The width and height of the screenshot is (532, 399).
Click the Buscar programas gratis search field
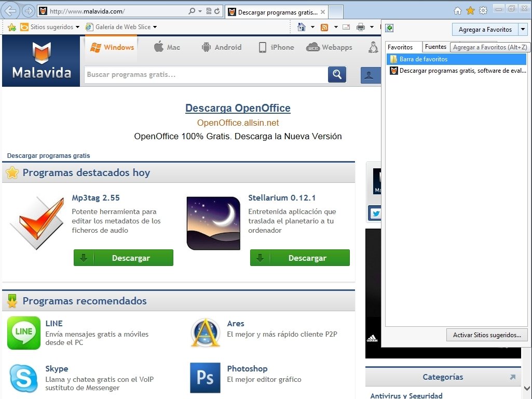pos(206,74)
